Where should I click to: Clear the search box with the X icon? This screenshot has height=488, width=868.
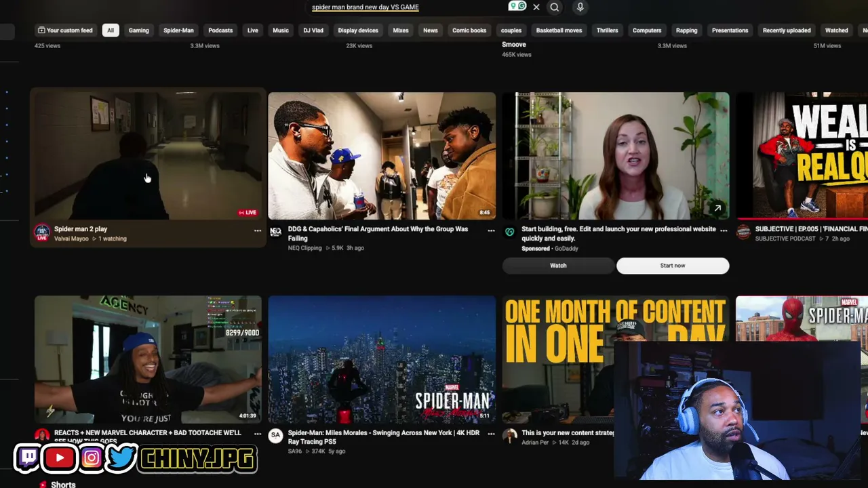pyautogui.click(x=536, y=7)
